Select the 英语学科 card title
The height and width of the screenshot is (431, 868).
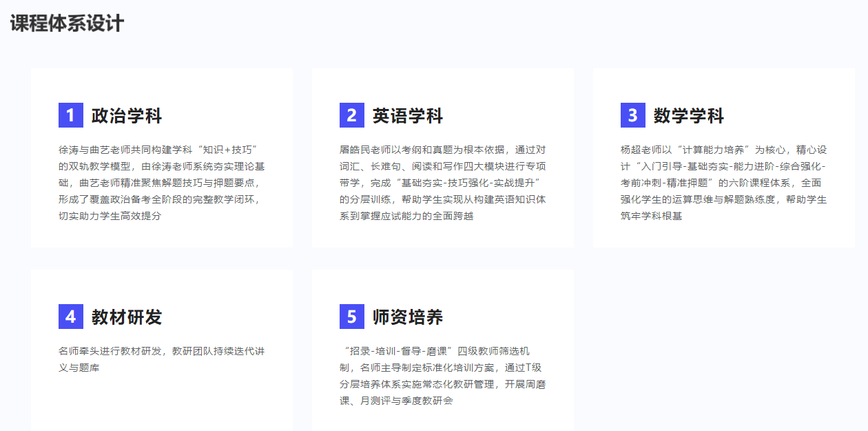click(x=408, y=116)
